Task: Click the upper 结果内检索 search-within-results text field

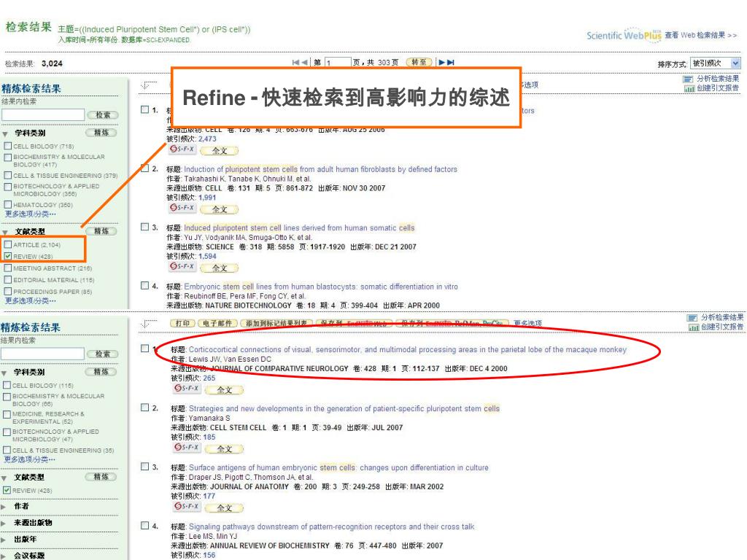Action: (x=42, y=114)
